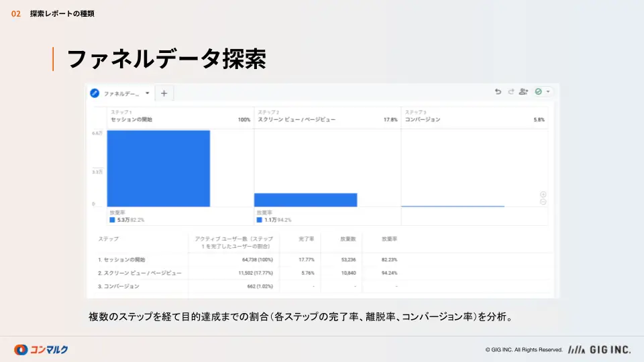The height and width of the screenshot is (362, 644).
Task: Click the share exploration (add user) icon
Action: pyautogui.click(x=523, y=92)
